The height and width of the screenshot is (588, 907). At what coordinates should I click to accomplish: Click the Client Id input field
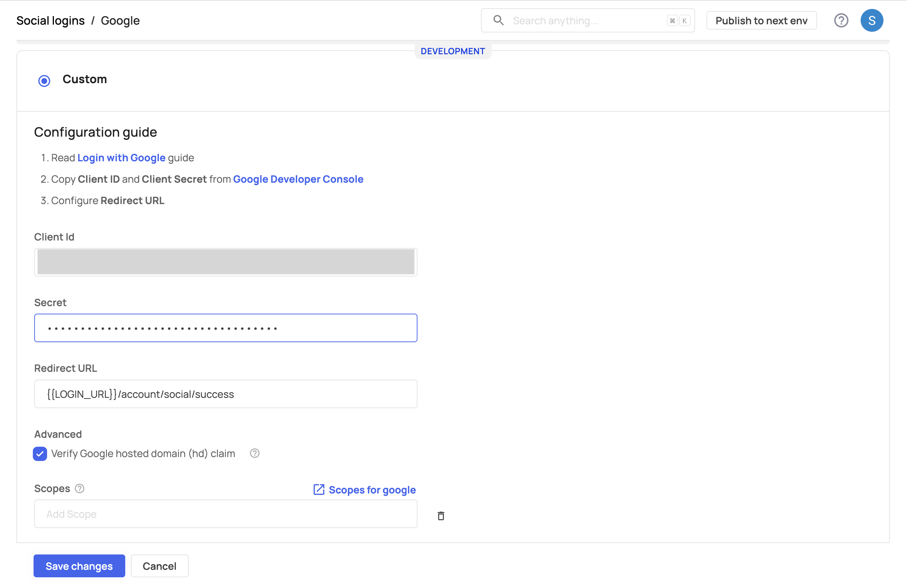pyautogui.click(x=226, y=262)
